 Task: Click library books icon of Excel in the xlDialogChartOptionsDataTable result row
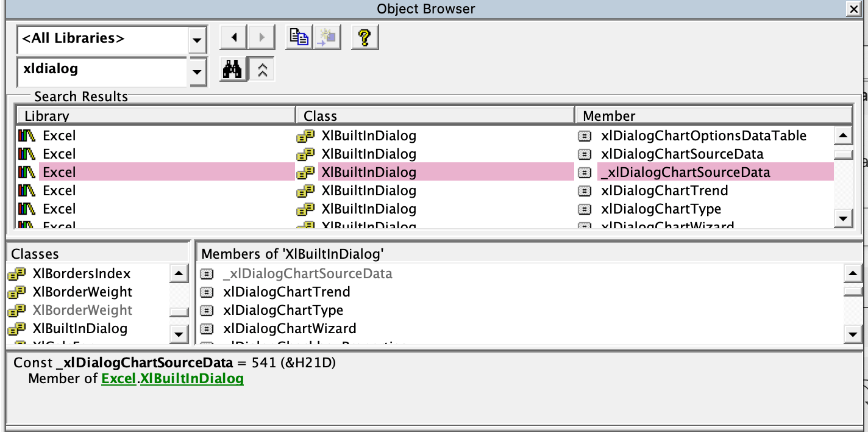[27, 135]
